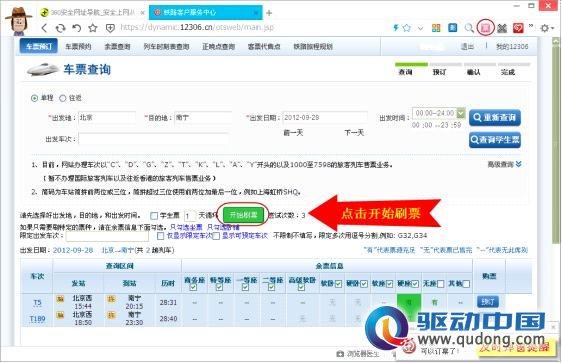Click the undo/restore arrow icon in toolbar

(x=76, y=28)
